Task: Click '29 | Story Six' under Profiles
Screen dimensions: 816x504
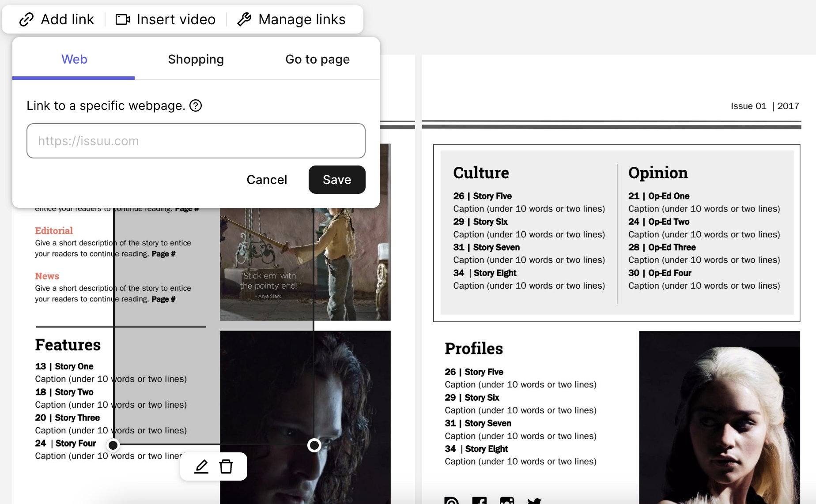Action: pyautogui.click(x=472, y=398)
